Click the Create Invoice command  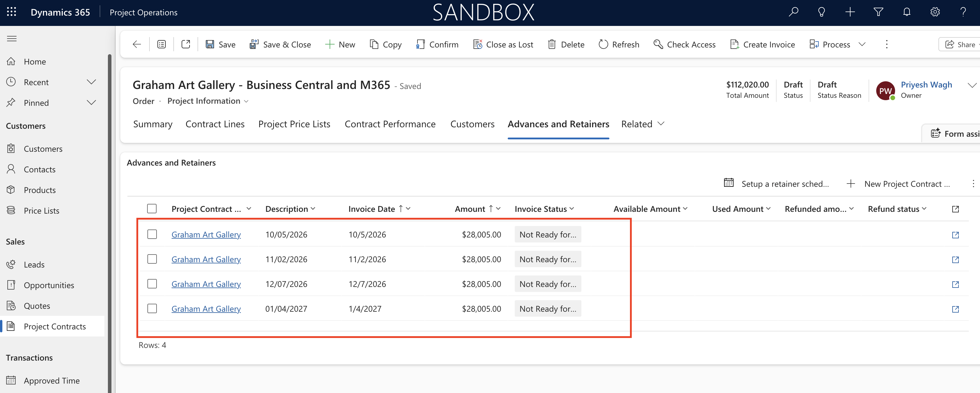click(x=762, y=44)
